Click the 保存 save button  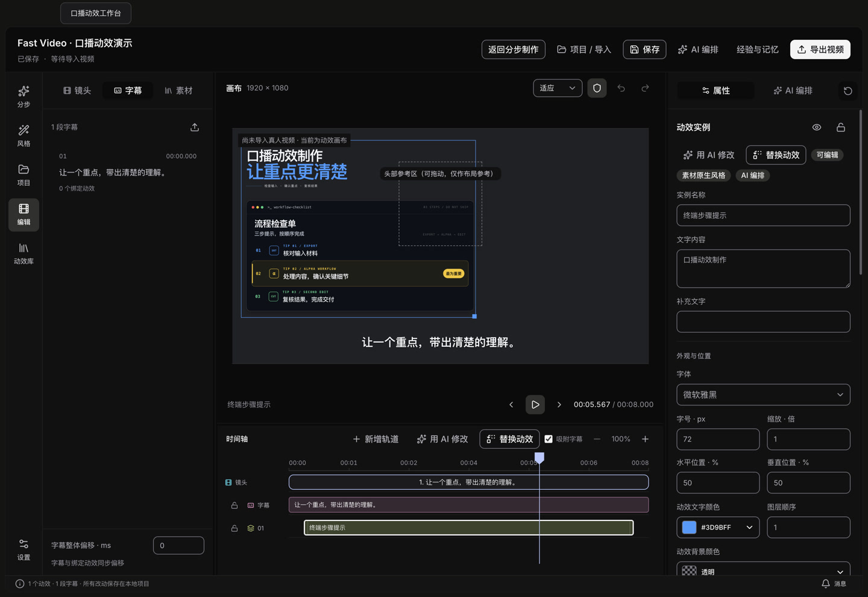[644, 49]
